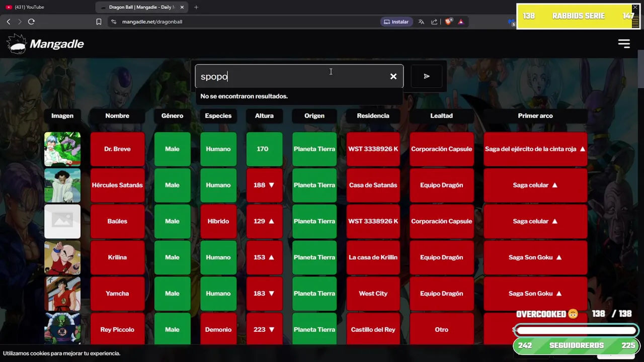644x362 pixels.
Task: Click the Demonio species cell
Action: pyautogui.click(x=218, y=329)
